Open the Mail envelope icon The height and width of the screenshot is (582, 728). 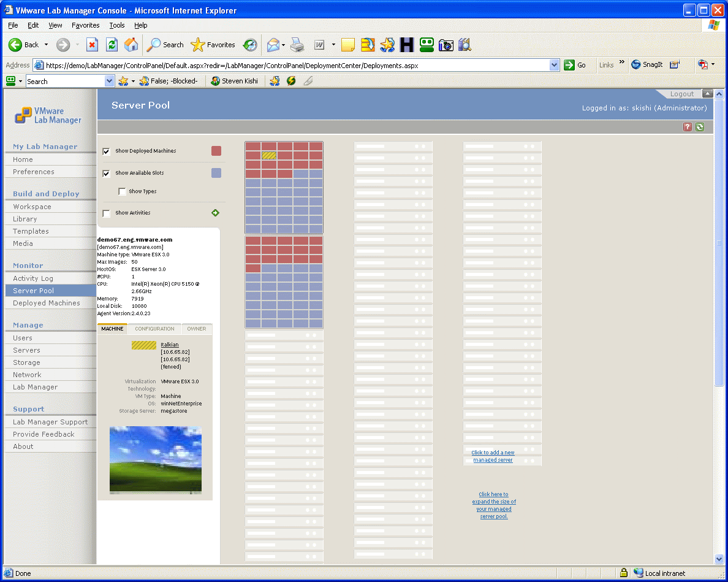pyautogui.click(x=273, y=45)
